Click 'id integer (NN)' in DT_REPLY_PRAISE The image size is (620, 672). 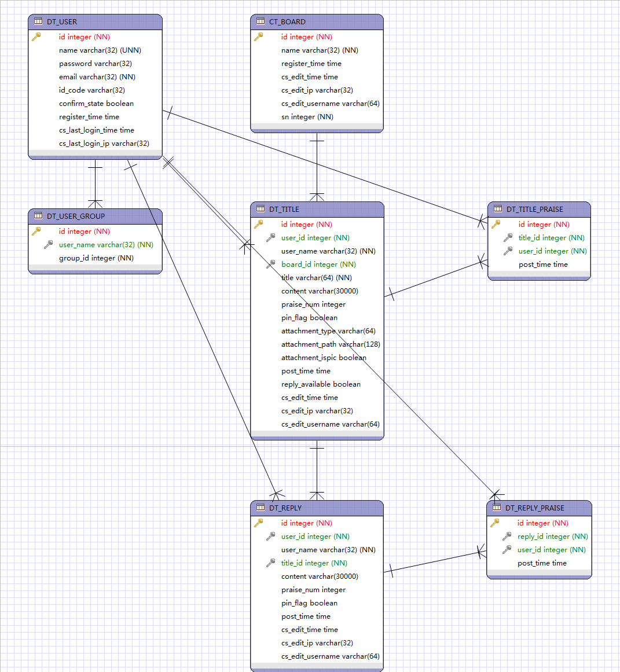(x=543, y=523)
